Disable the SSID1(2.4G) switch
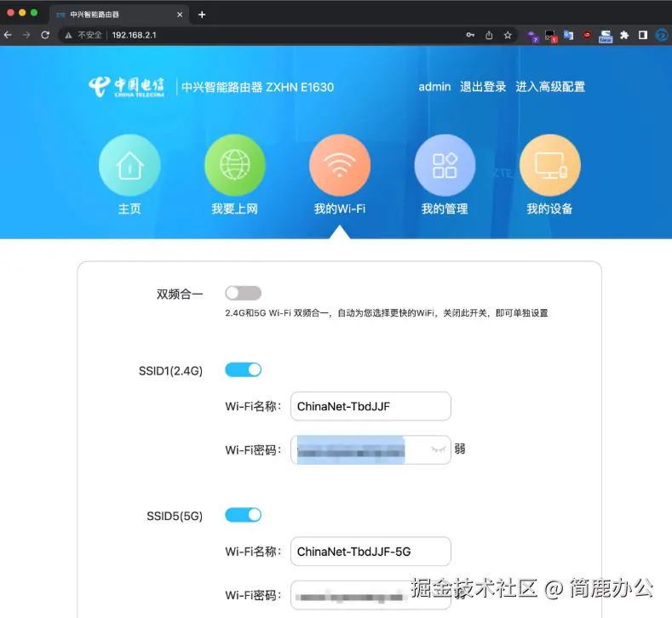The image size is (672, 618). click(243, 370)
